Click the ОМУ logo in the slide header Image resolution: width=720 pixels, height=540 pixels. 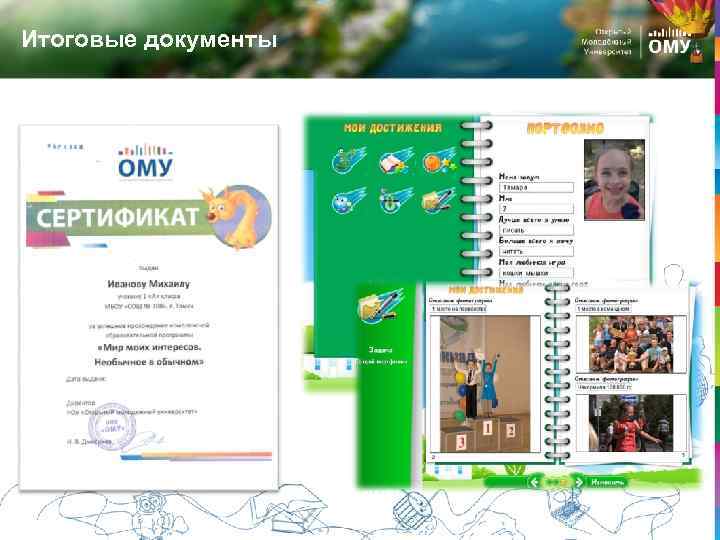[669, 41]
